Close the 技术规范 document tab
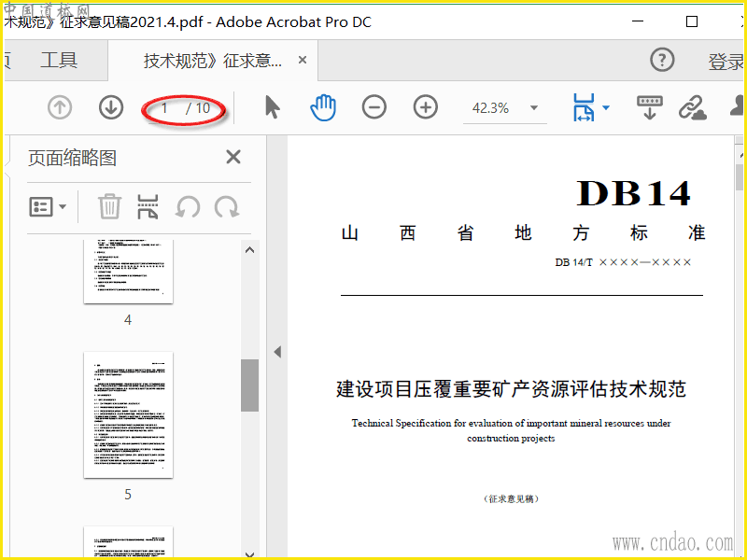Screen dimensions: 747x560 coord(303,60)
